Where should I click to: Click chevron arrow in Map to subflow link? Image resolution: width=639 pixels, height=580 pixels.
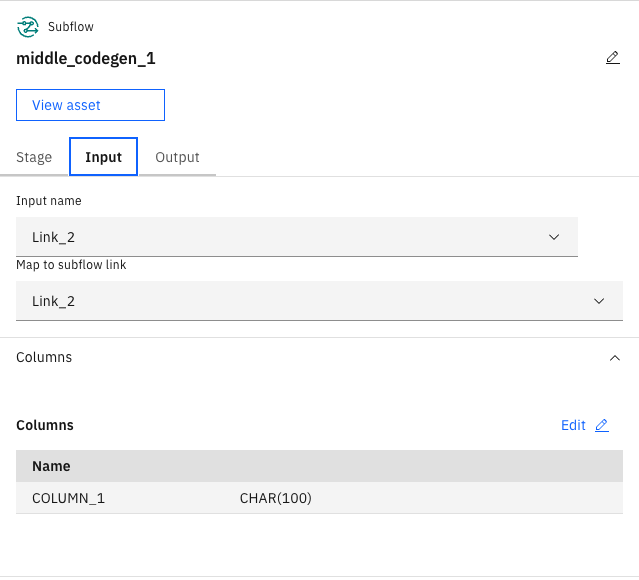tap(599, 301)
